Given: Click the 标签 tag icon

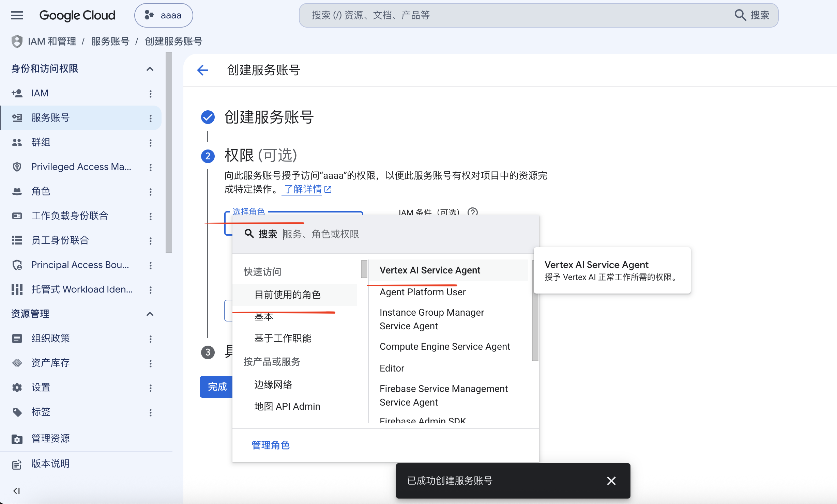Looking at the screenshot, I should point(17,412).
